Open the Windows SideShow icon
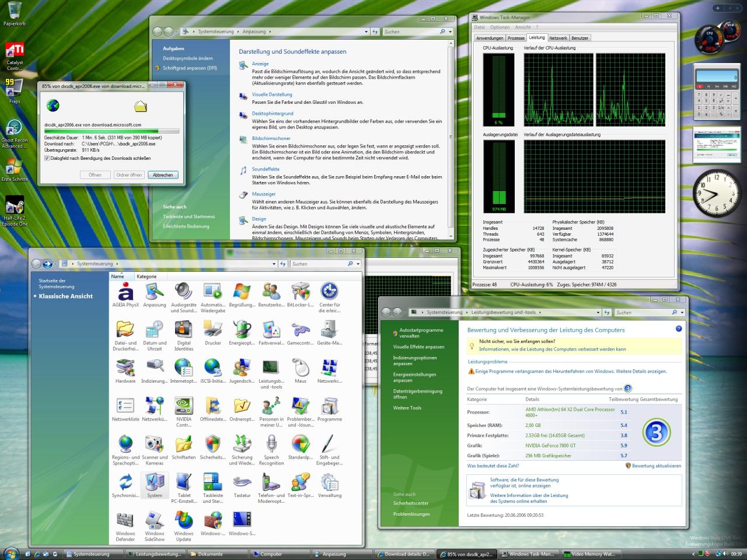Screen dimensions: 747x560 (155, 526)
